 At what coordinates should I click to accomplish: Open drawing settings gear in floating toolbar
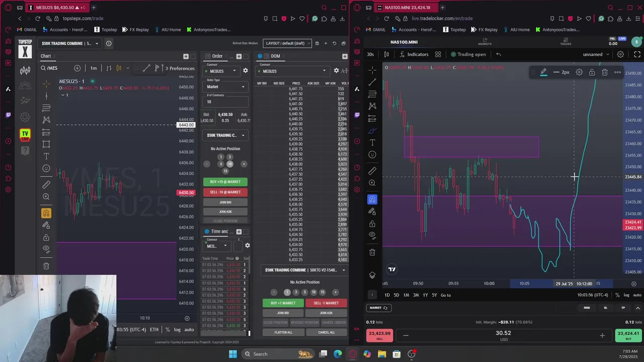coord(579,72)
